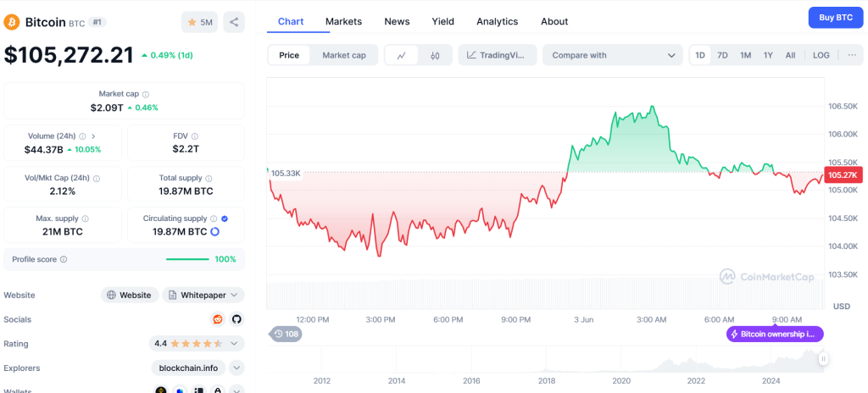Click the chart peak near 3:00 AM

pyautogui.click(x=653, y=106)
